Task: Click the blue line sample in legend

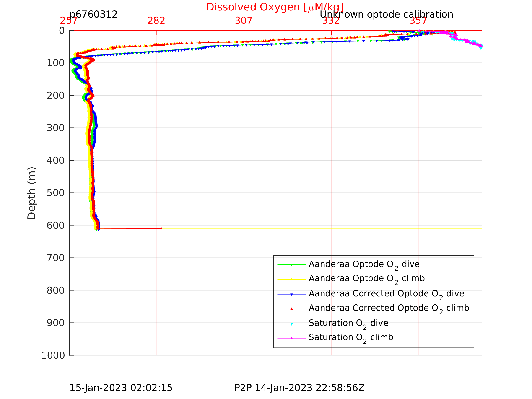Action: 291,294
